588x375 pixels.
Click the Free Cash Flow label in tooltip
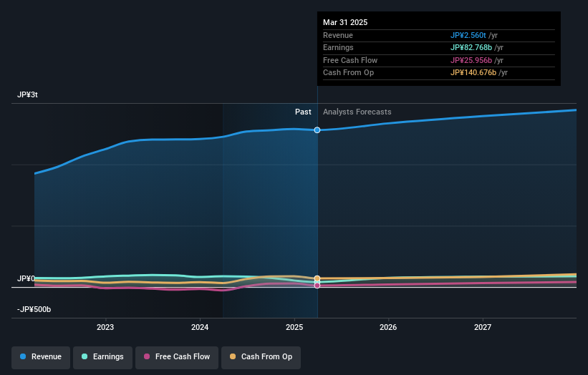pos(350,60)
